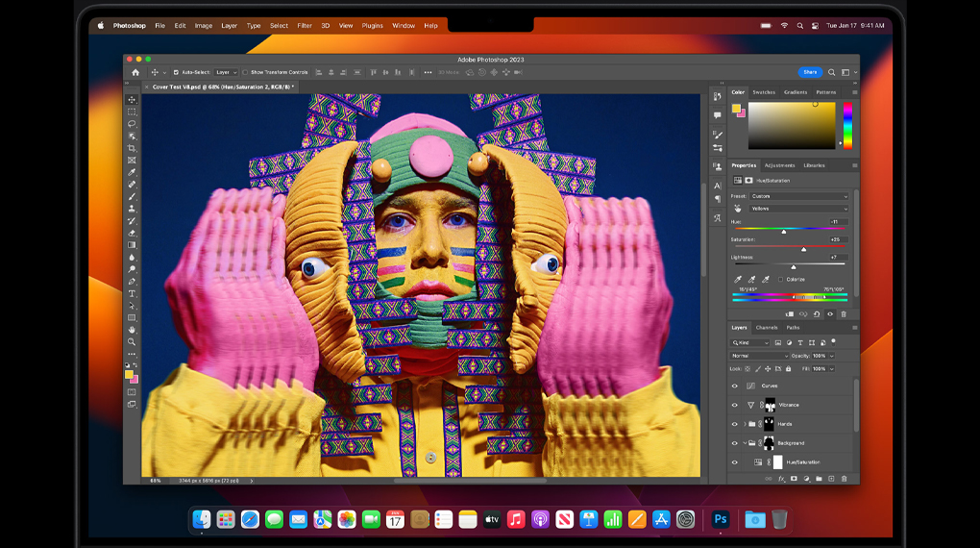Click the Share button
980x548 pixels.
(810, 72)
